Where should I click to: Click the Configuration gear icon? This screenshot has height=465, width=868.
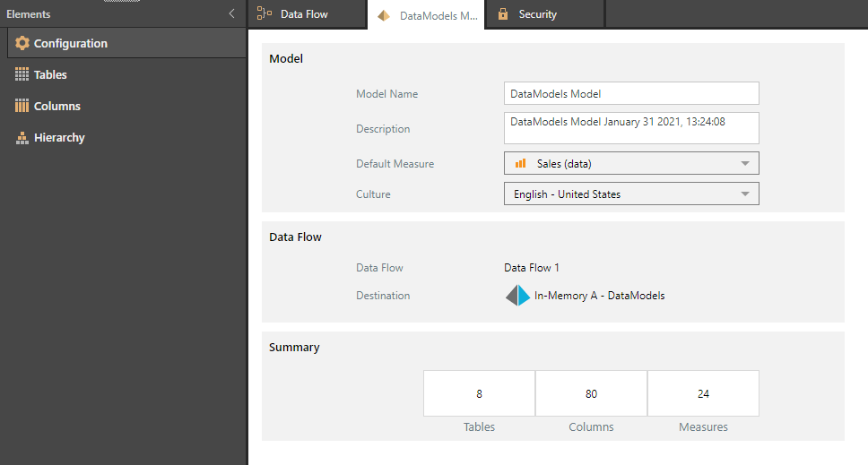[x=22, y=43]
